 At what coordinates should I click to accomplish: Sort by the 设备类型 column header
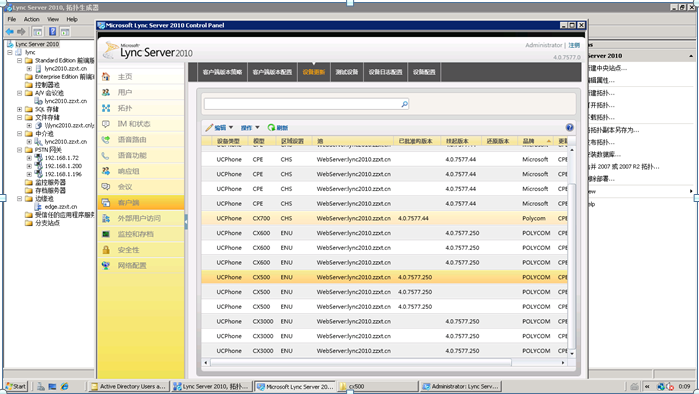229,141
